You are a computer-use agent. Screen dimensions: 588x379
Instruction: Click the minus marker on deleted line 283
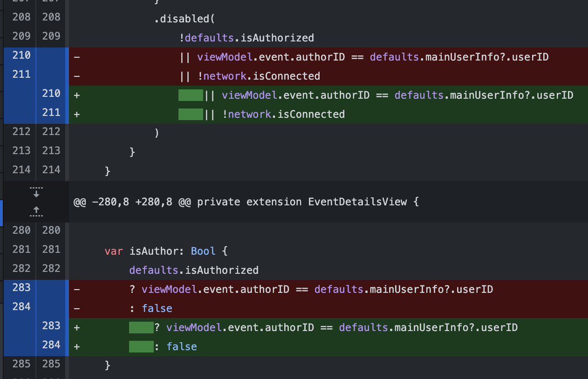click(x=76, y=289)
